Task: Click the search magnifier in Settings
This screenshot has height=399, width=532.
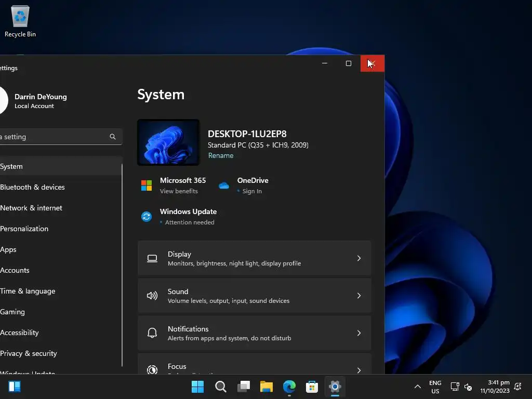Action: (113, 137)
